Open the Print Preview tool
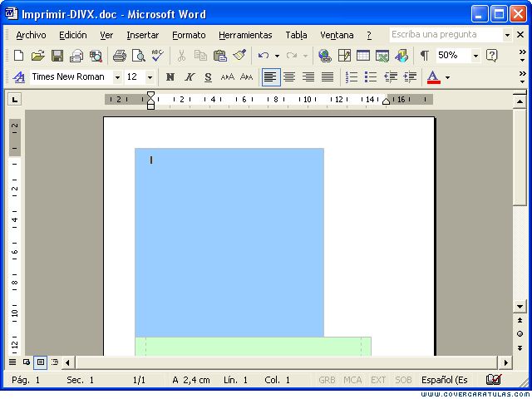 [139, 56]
